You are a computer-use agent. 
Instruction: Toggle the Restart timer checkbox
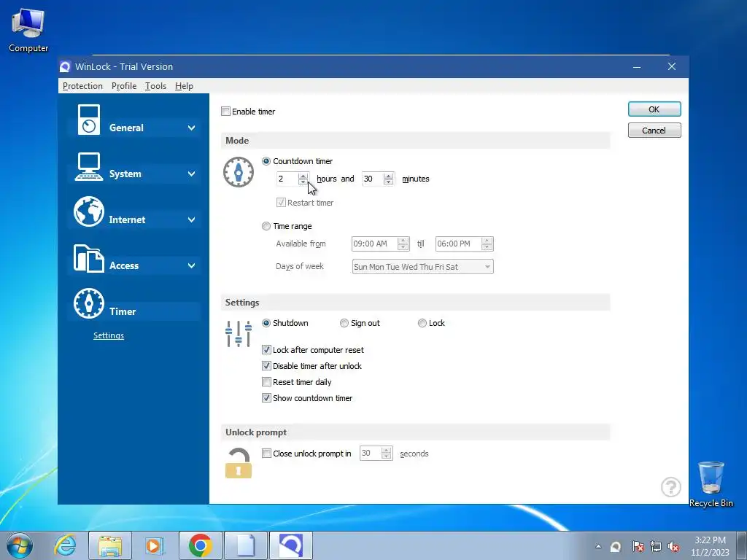click(x=281, y=203)
